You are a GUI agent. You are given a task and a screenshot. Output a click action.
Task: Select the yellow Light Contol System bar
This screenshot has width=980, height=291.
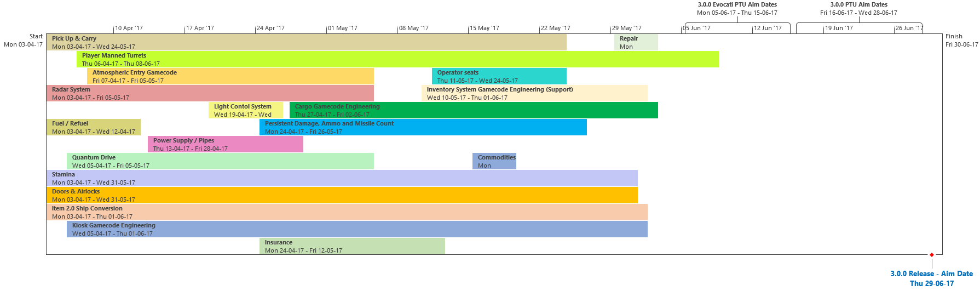point(245,110)
